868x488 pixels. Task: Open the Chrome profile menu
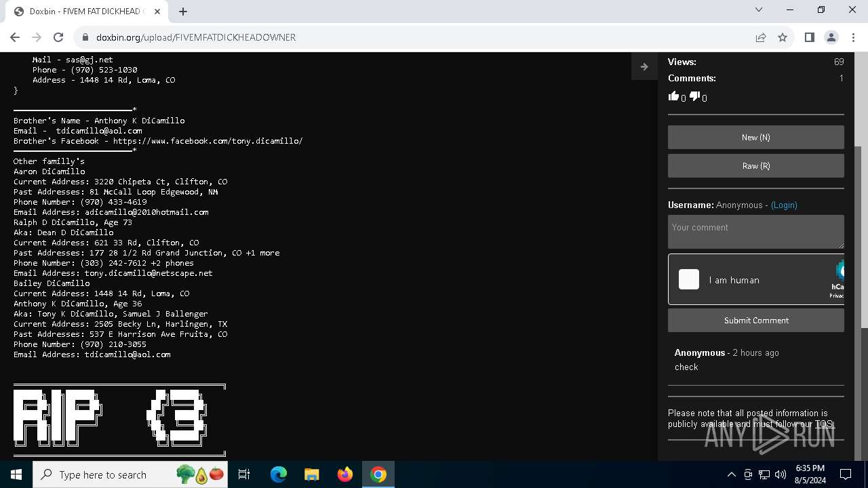(x=831, y=37)
